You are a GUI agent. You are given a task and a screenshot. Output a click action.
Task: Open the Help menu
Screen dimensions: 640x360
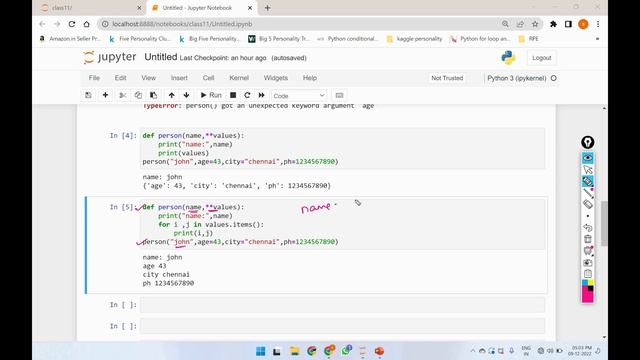coord(310,78)
